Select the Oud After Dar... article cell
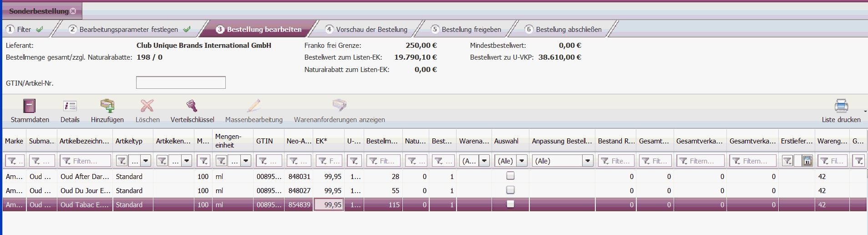Image resolution: width=868 pixels, height=235 pixels. click(85, 176)
